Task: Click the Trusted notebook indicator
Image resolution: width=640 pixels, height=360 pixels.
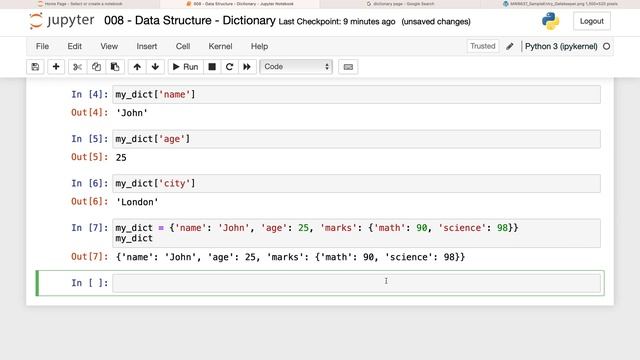Action: pyautogui.click(x=482, y=46)
